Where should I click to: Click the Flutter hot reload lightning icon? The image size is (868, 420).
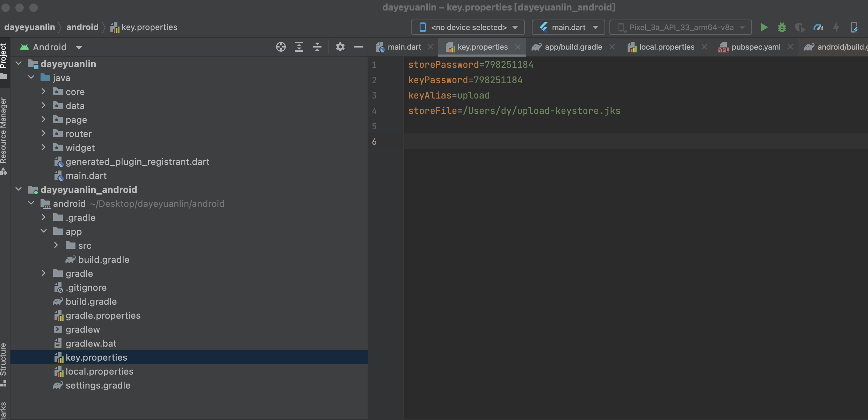pos(836,27)
